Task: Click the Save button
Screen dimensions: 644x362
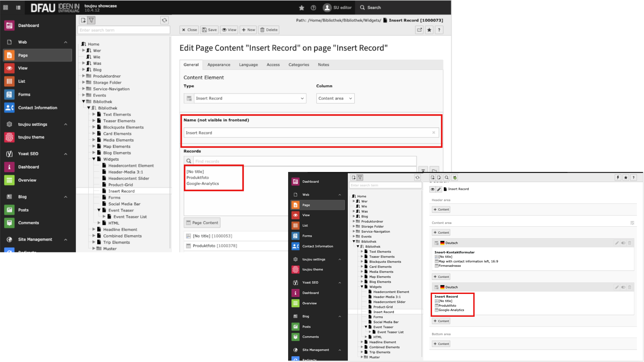Action: pos(209,30)
